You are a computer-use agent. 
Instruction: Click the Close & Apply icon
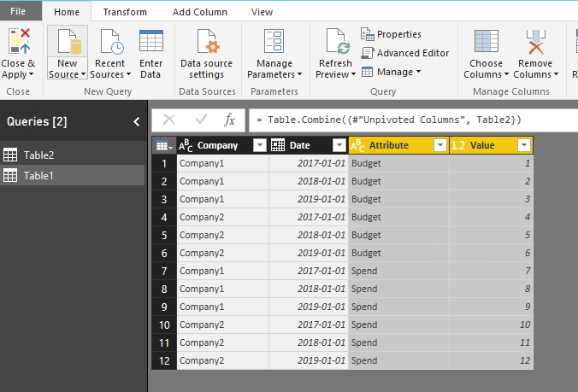[19, 41]
